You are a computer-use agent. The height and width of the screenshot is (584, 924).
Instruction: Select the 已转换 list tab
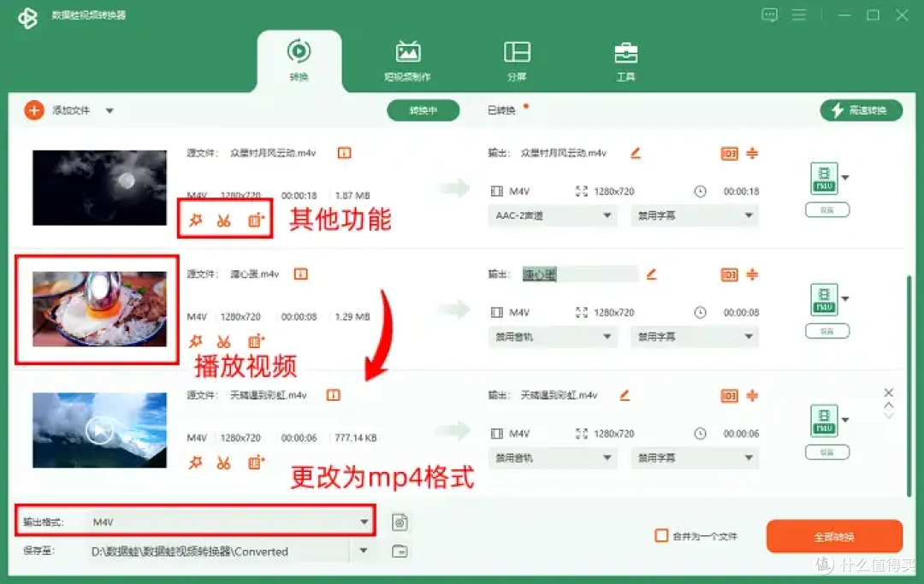501,110
